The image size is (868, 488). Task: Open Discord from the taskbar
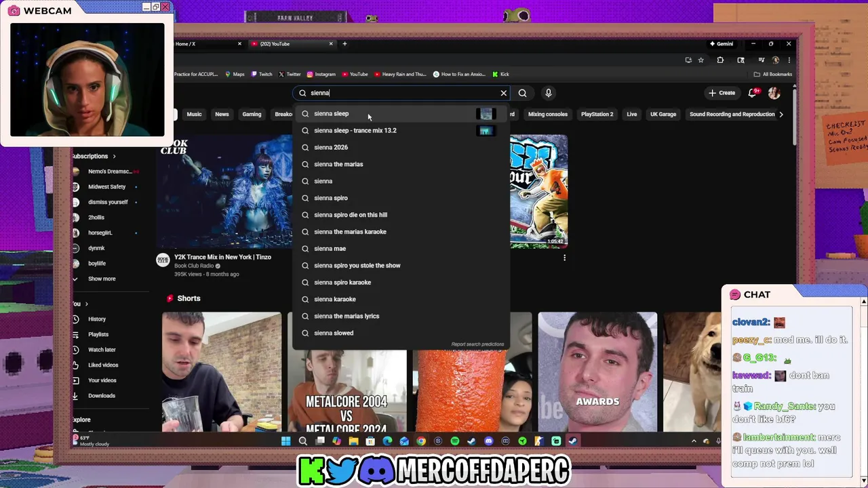[x=488, y=441]
